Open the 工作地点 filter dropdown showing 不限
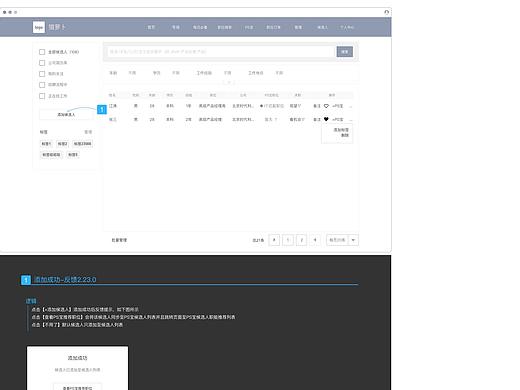Image resolution: width=520 pixels, height=390 pixels. pos(279,73)
